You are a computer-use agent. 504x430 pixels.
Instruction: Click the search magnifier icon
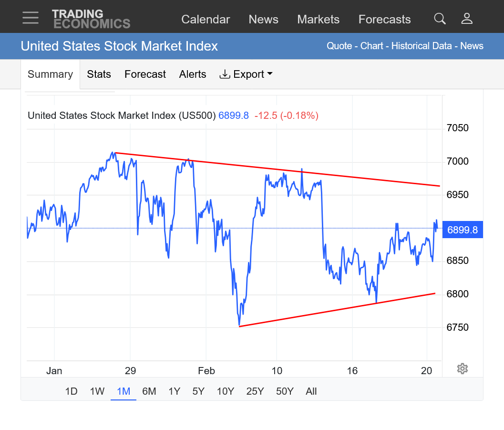[x=440, y=19]
